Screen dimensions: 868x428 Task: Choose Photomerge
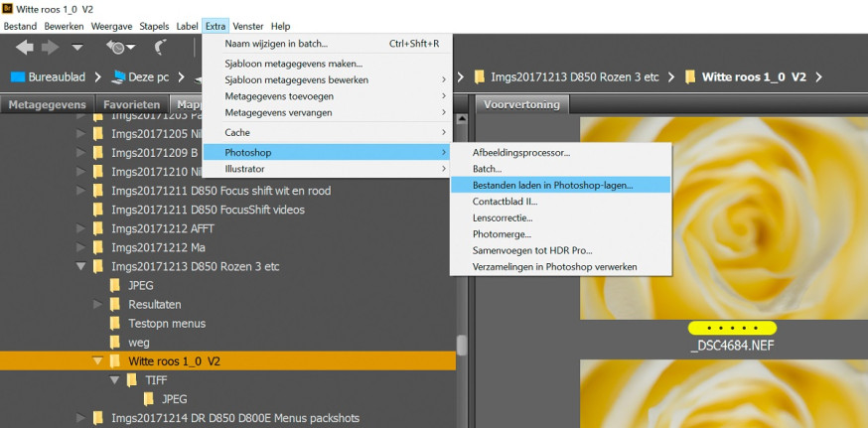[x=560, y=234]
